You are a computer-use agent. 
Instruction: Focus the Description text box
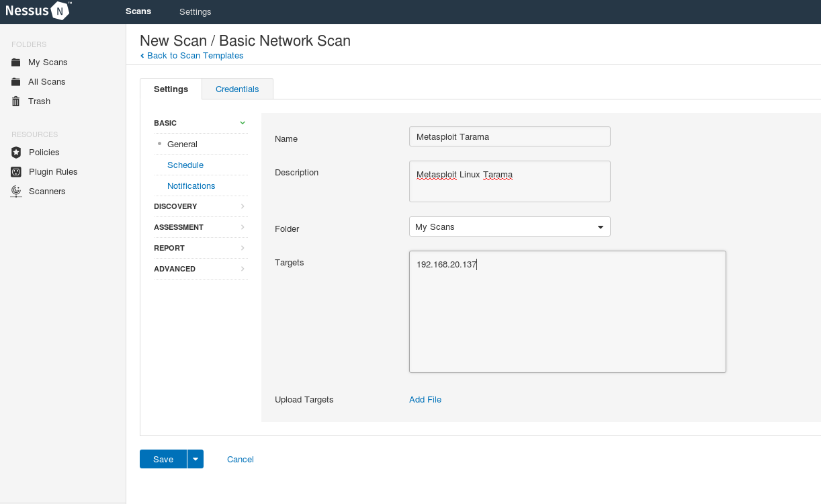coord(510,181)
